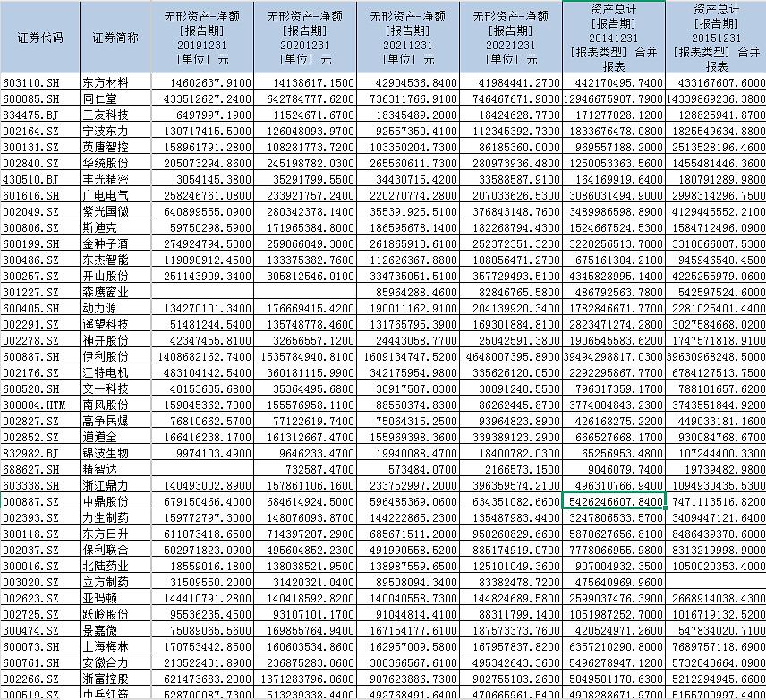Image resolution: width=766 pixels, height=700 pixels.
Task: Select empty 20151231 cell in 立方制药 row
Action: [716, 582]
